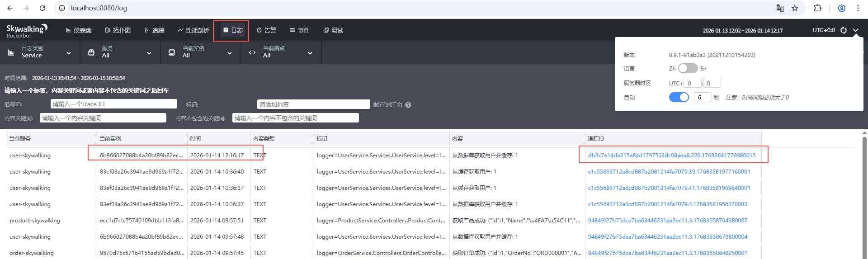The height and width of the screenshot is (259, 868).
Task: Click the 服务 package icon
Action: [x=91, y=52]
